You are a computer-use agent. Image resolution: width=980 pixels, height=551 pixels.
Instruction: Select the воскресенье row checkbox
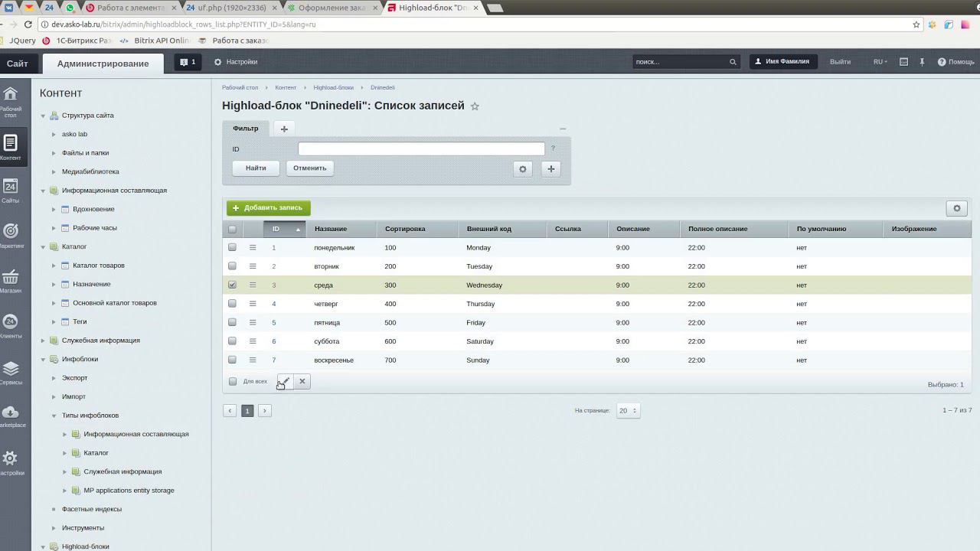(x=233, y=360)
